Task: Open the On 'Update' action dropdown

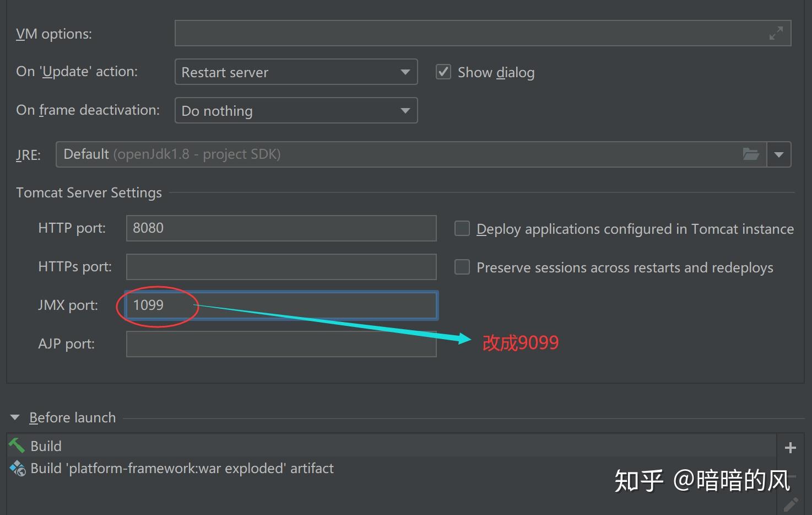Action: [x=405, y=72]
